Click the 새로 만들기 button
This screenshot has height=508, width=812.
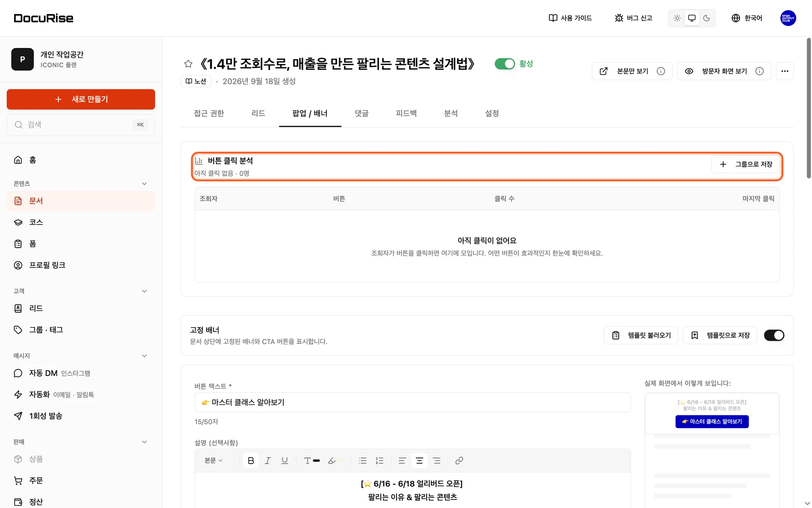point(81,99)
